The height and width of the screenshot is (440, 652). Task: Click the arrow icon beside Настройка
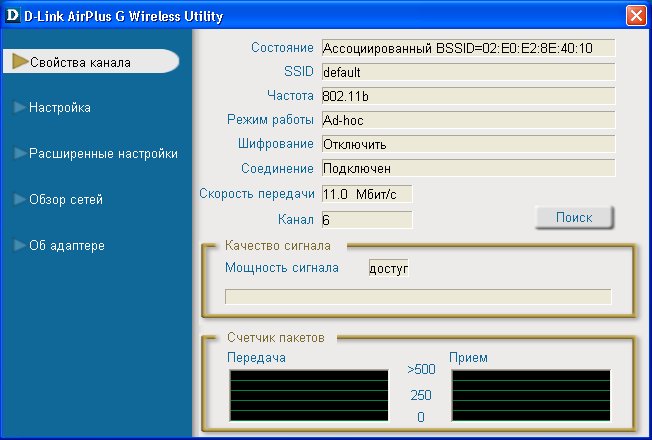(x=20, y=107)
